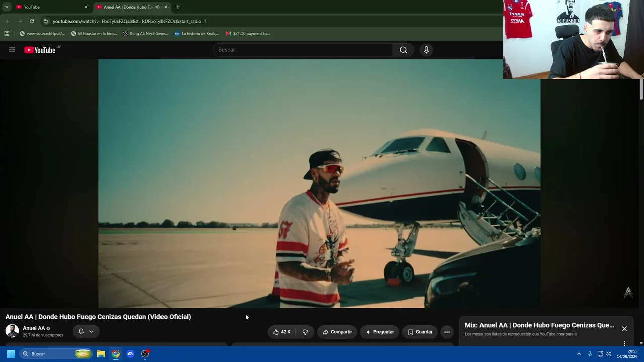
Task: Click the Windows taskbar search box
Action: click(x=56, y=354)
